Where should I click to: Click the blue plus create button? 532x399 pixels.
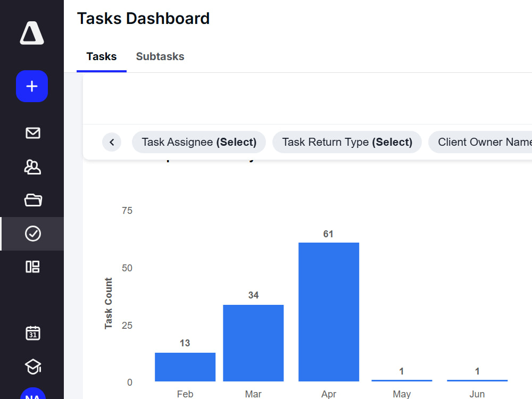32,86
